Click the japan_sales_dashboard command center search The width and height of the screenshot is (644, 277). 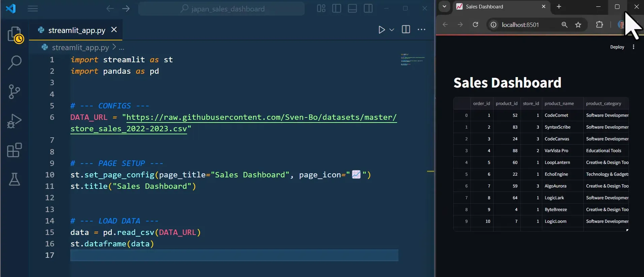click(x=221, y=9)
